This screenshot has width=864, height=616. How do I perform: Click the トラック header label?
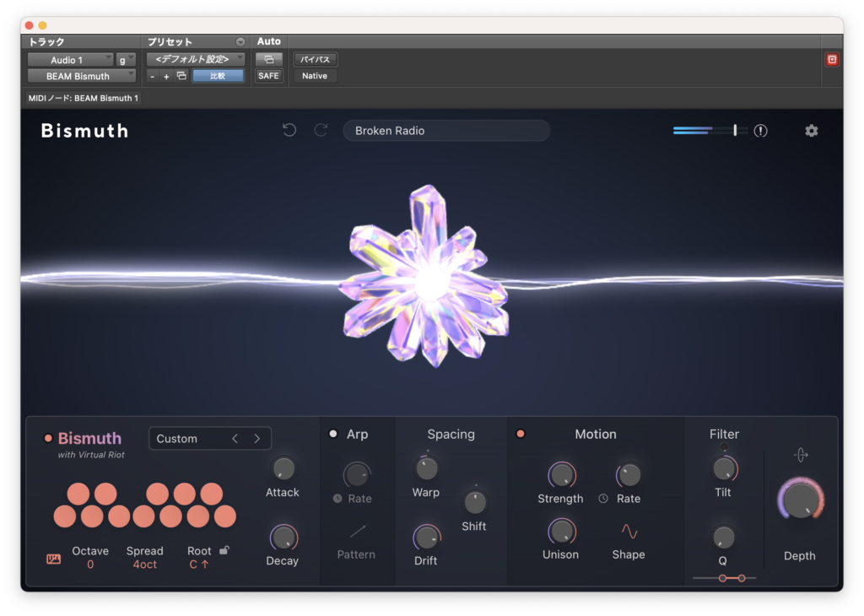tap(46, 42)
